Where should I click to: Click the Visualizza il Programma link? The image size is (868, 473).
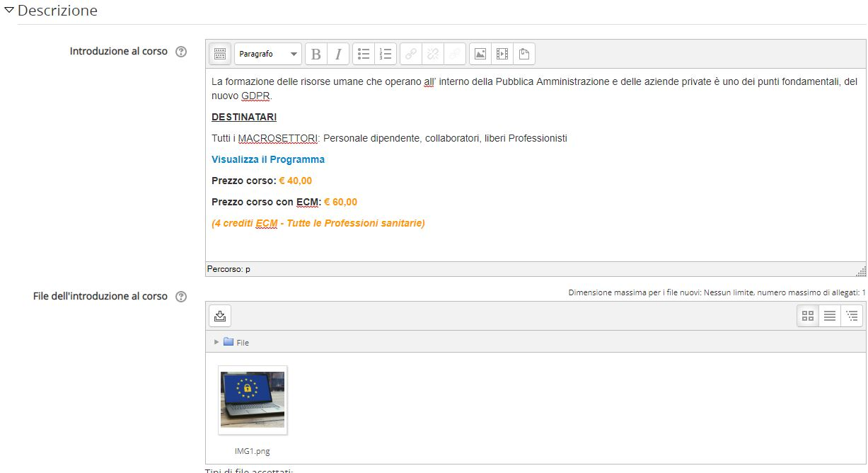(268, 159)
